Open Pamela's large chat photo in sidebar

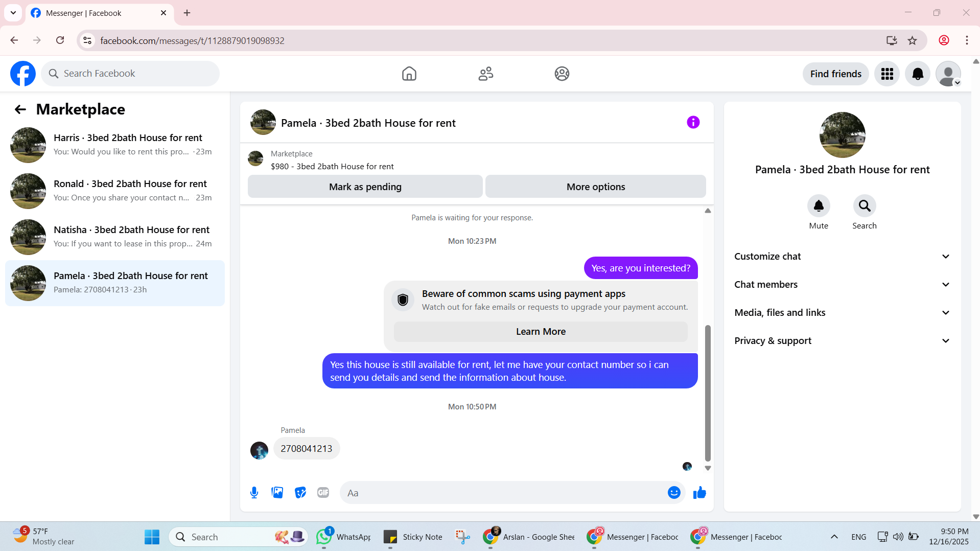[x=843, y=135]
